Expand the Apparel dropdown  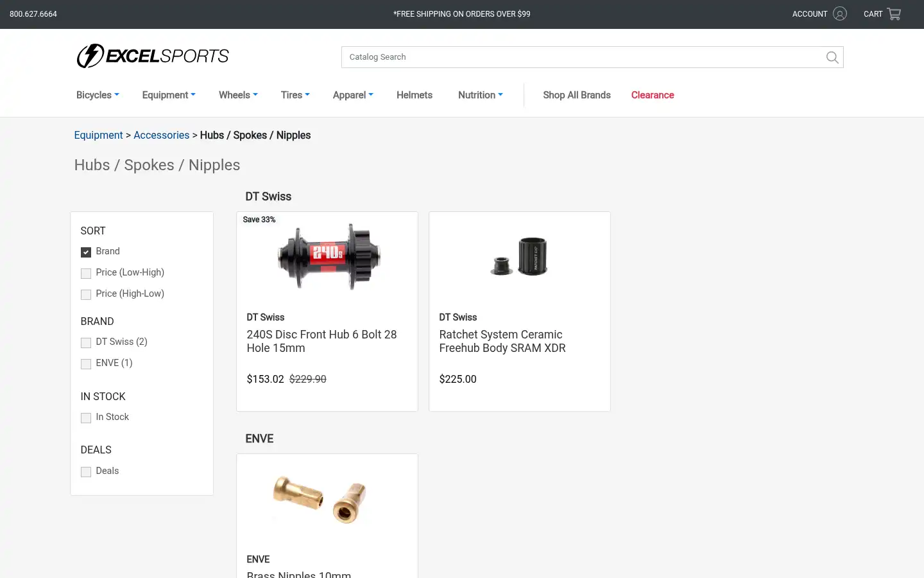coord(353,95)
